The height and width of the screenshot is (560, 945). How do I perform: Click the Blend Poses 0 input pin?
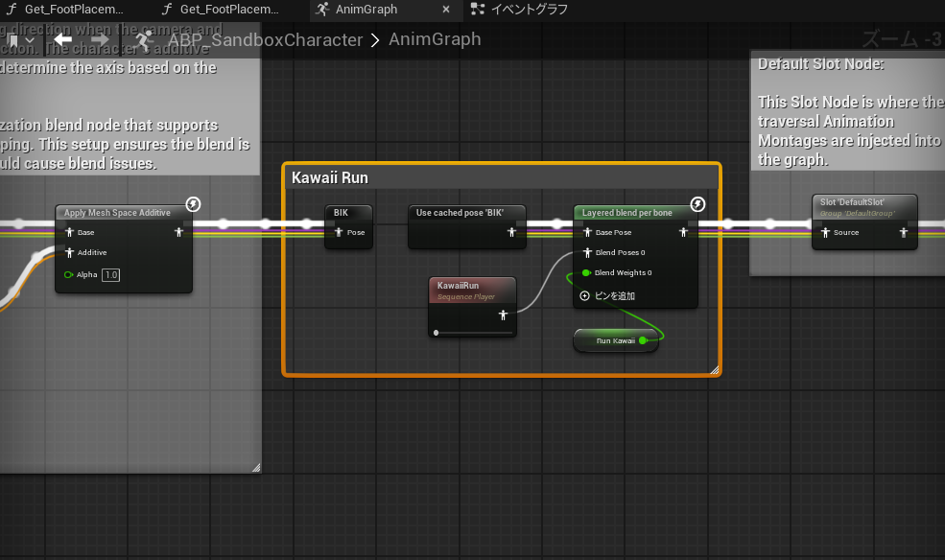(585, 253)
